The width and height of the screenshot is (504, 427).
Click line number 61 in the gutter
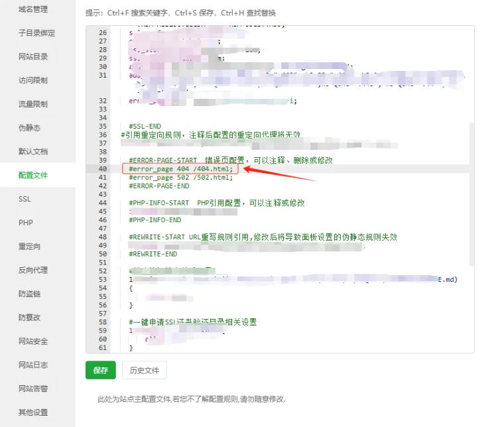[x=103, y=347]
